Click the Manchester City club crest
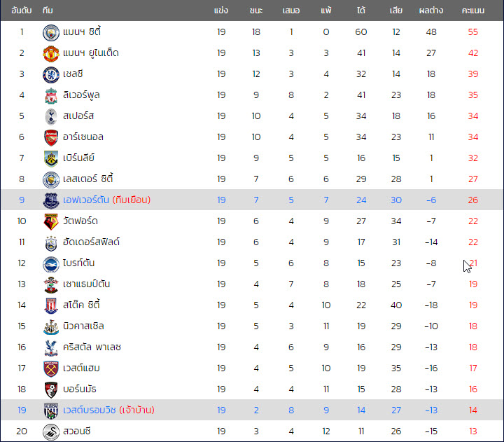 point(51,32)
